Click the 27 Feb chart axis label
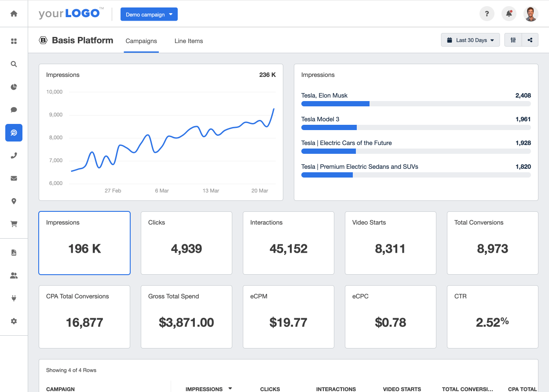549x392 pixels. 113,191
